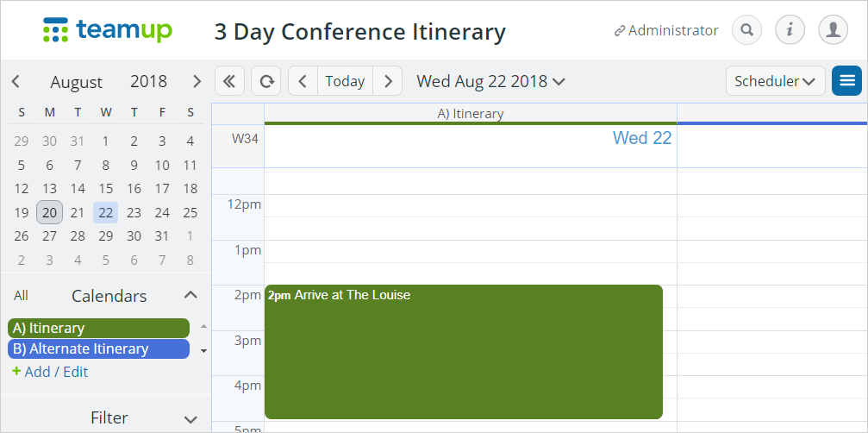Go to previous day arrow
Viewport: 868px width, 433px height.
(x=303, y=81)
